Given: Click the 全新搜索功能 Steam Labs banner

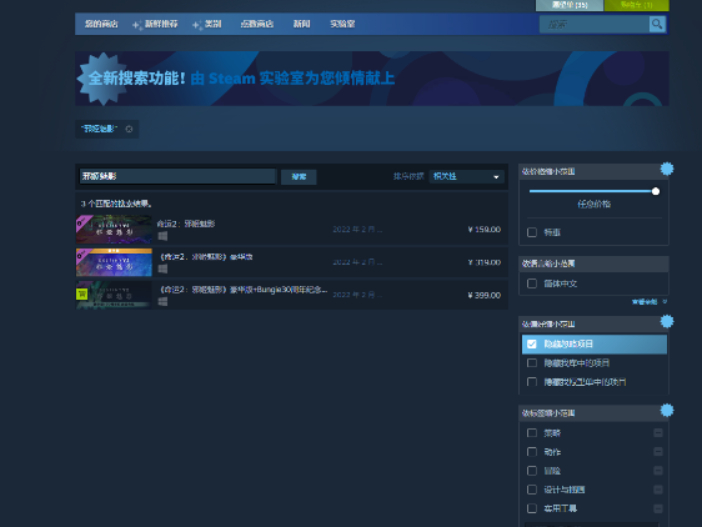Looking at the screenshot, I should (x=372, y=78).
